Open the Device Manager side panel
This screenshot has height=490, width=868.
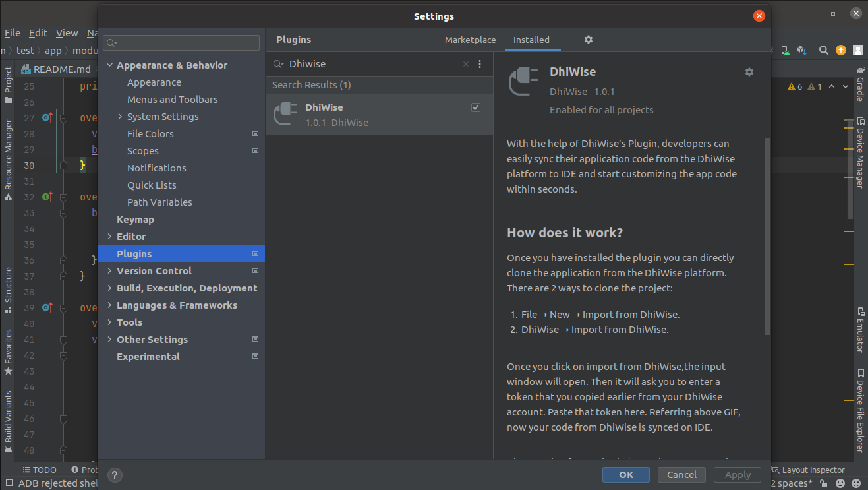click(860, 152)
